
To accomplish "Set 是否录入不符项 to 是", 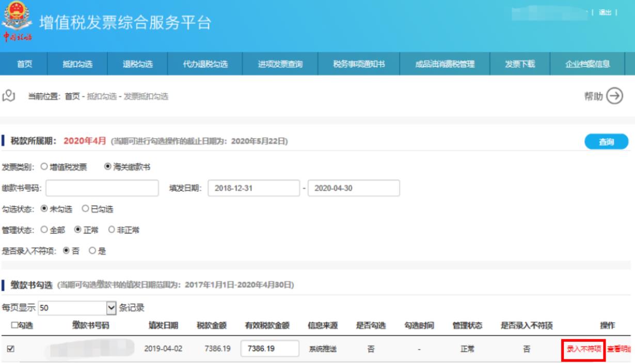I will tap(92, 251).
